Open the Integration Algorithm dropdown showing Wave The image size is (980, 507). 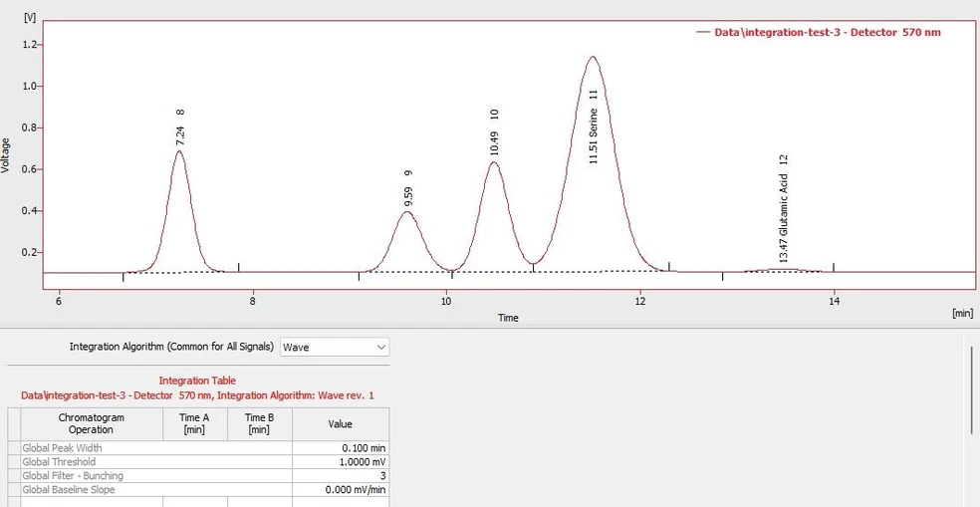pos(335,347)
